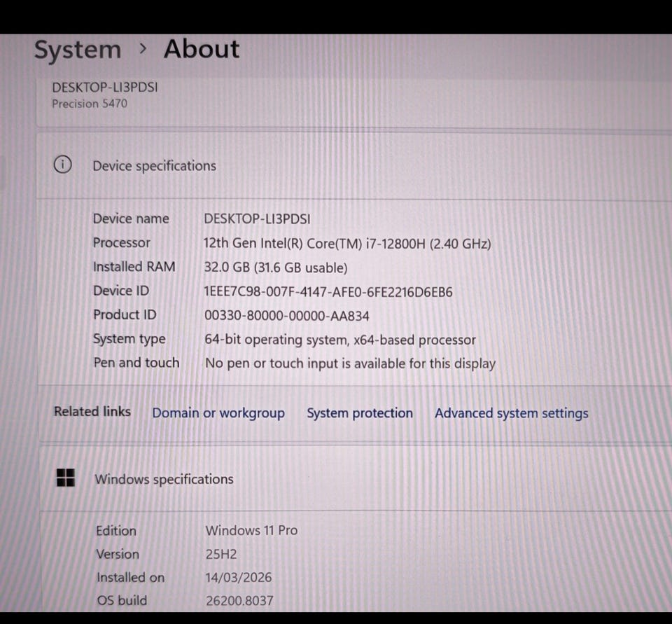The height and width of the screenshot is (624, 672).
Task: Select the 64-bit operating system value
Action: (340, 340)
